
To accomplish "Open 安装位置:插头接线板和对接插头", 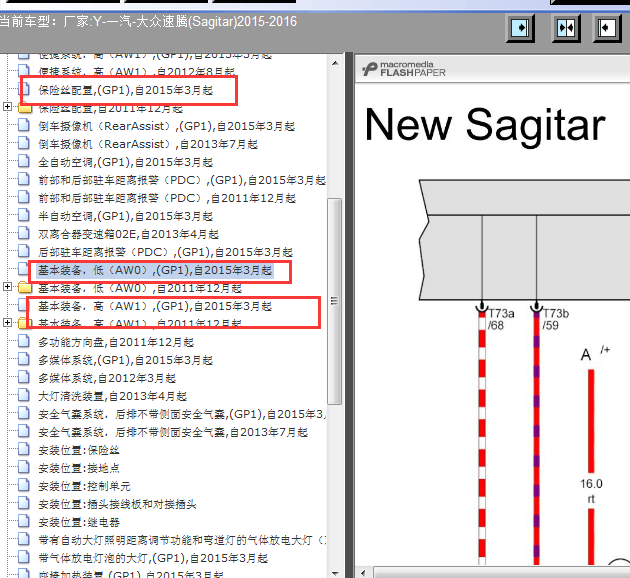I will (117, 504).
